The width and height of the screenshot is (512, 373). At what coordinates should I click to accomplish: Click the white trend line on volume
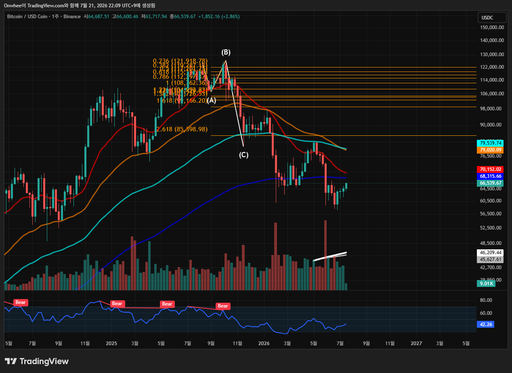tap(330, 256)
